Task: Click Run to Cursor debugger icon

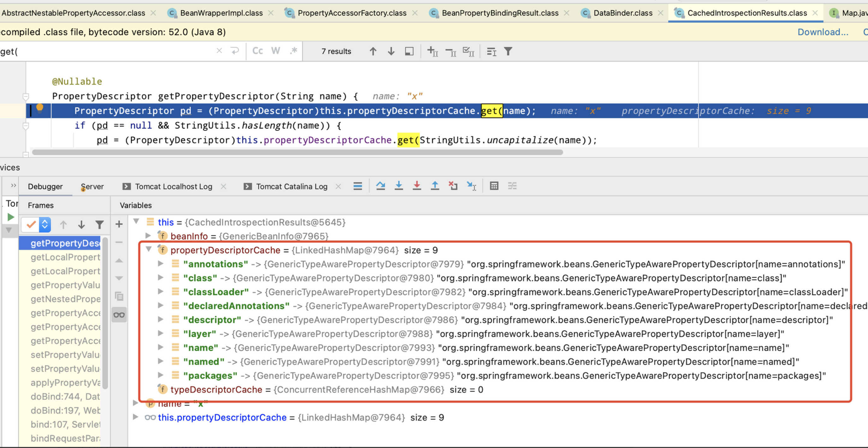Action: (x=471, y=186)
